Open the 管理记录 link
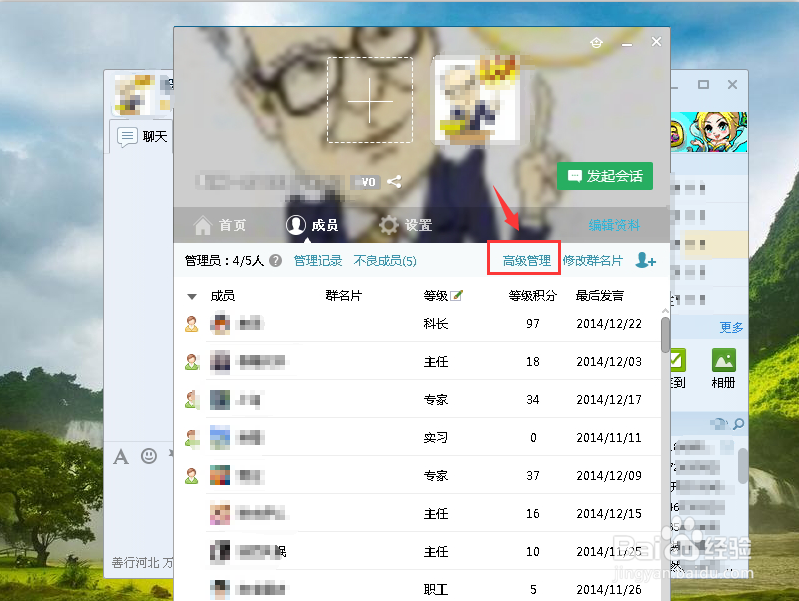 [318, 261]
